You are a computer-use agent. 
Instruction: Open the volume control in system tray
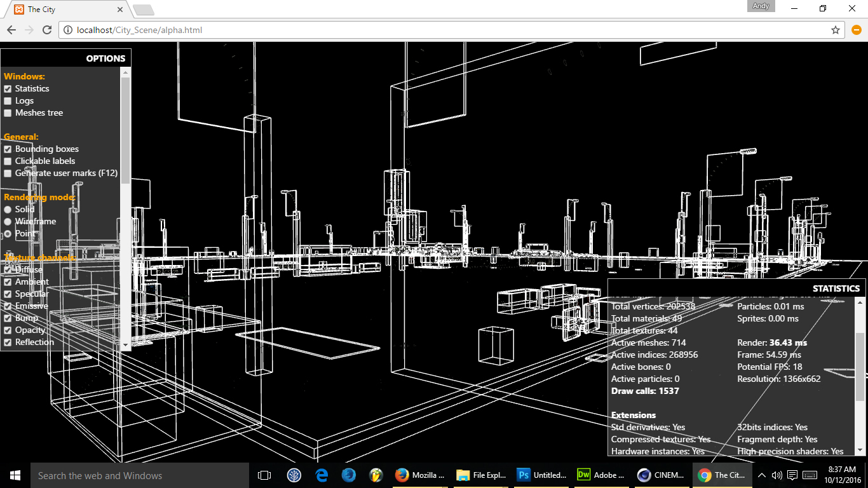click(x=776, y=475)
